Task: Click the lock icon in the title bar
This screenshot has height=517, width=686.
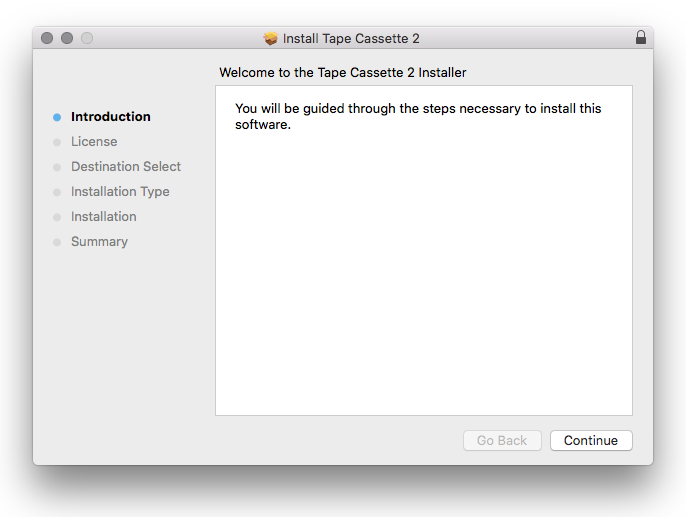Action: tap(641, 38)
